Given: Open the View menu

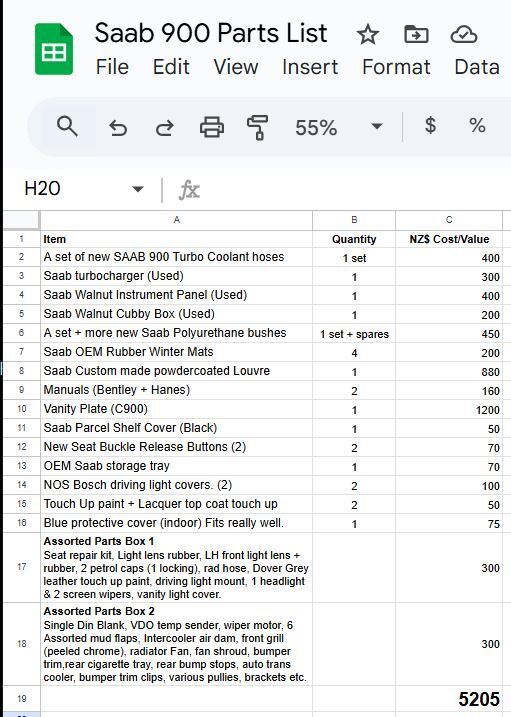Looking at the screenshot, I should 236,67.
